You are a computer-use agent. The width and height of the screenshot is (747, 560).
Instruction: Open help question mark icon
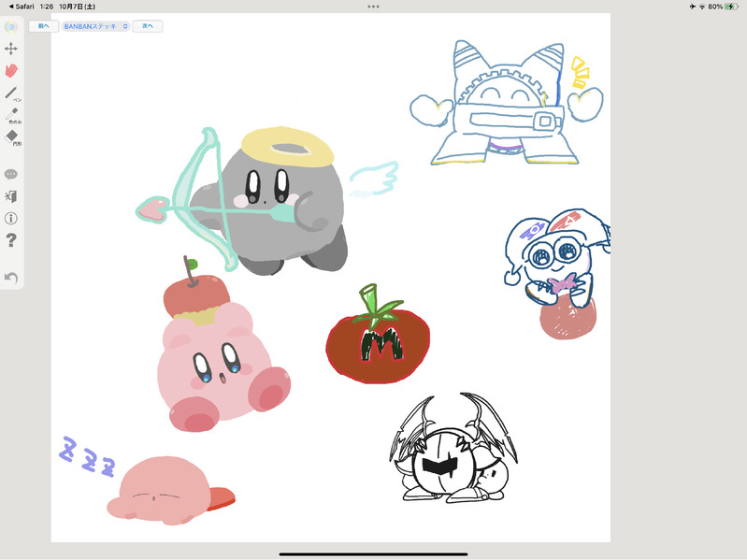click(x=11, y=240)
